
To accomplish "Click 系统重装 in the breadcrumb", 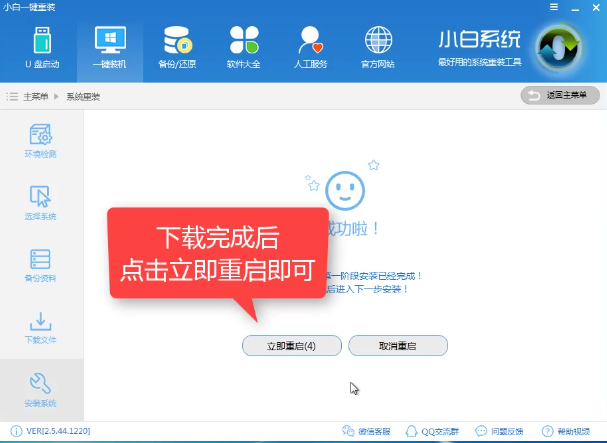I will click(x=83, y=96).
